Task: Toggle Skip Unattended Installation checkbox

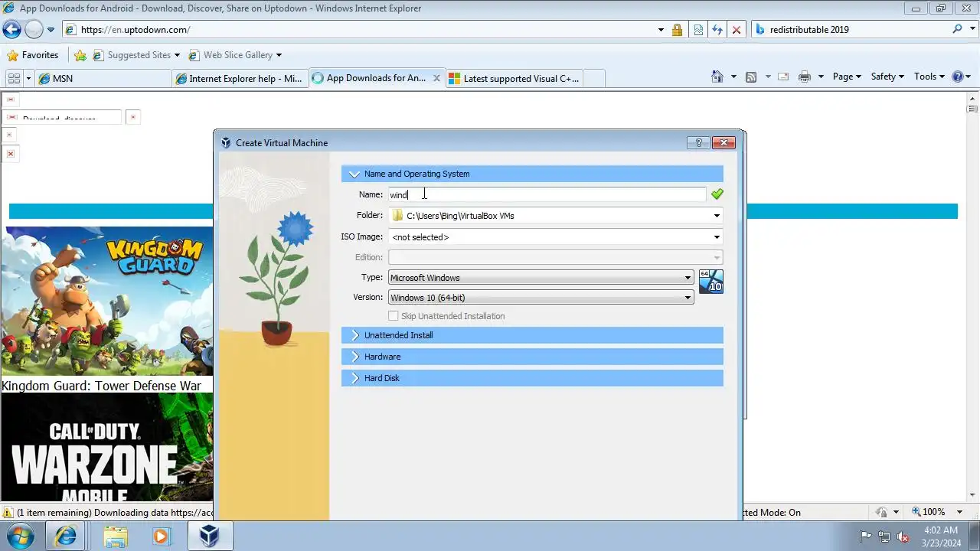Action: click(x=394, y=316)
